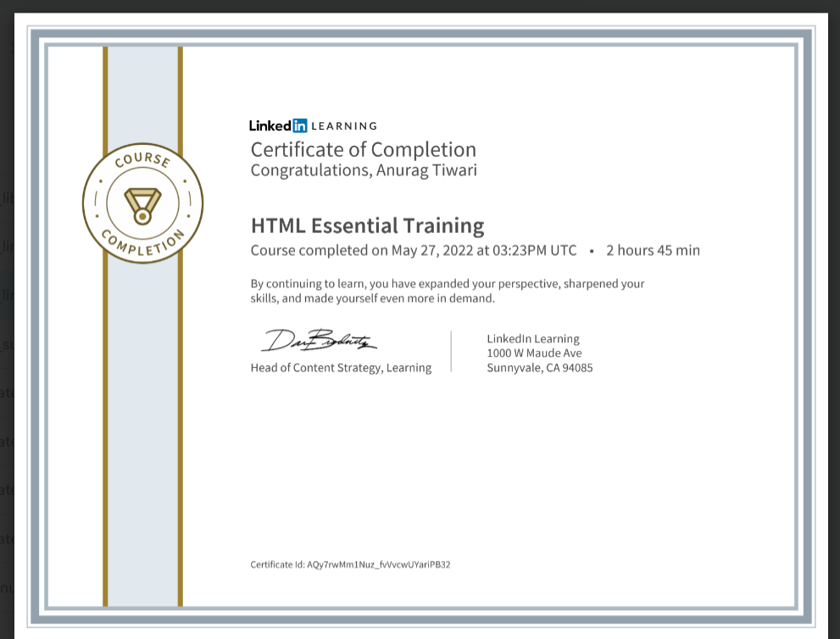Select the Certificate Id text
The width and height of the screenshot is (840, 639).
click(350, 564)
